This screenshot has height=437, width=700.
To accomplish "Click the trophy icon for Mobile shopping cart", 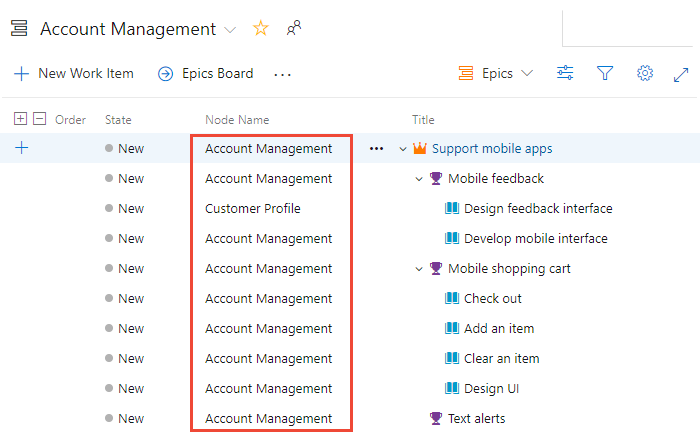I will (x=436, y=268).
